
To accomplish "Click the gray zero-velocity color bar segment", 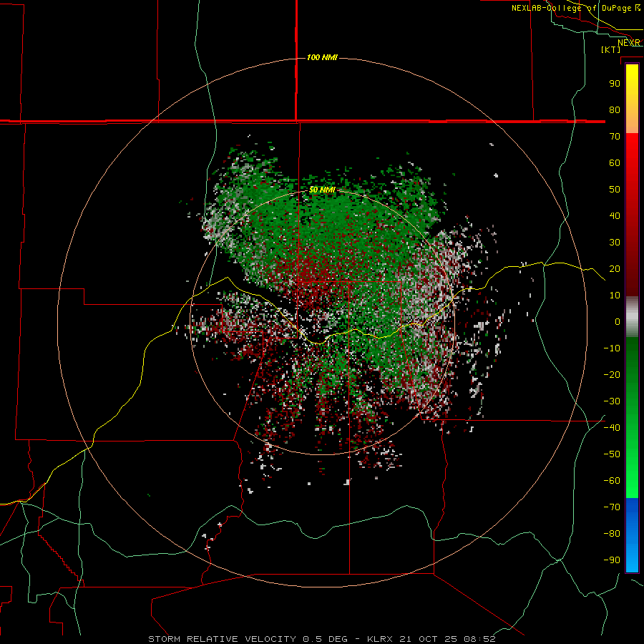I will point(632,317).
